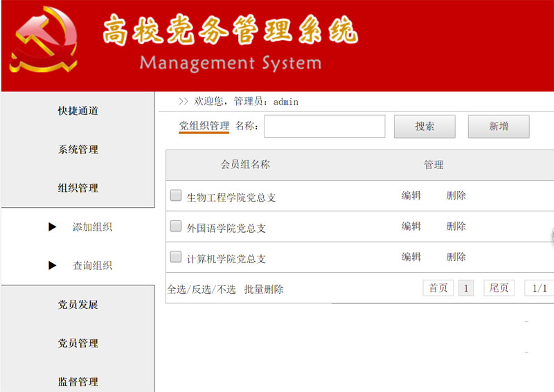
Task: Click the 名称 search input field
Action: 325,126
